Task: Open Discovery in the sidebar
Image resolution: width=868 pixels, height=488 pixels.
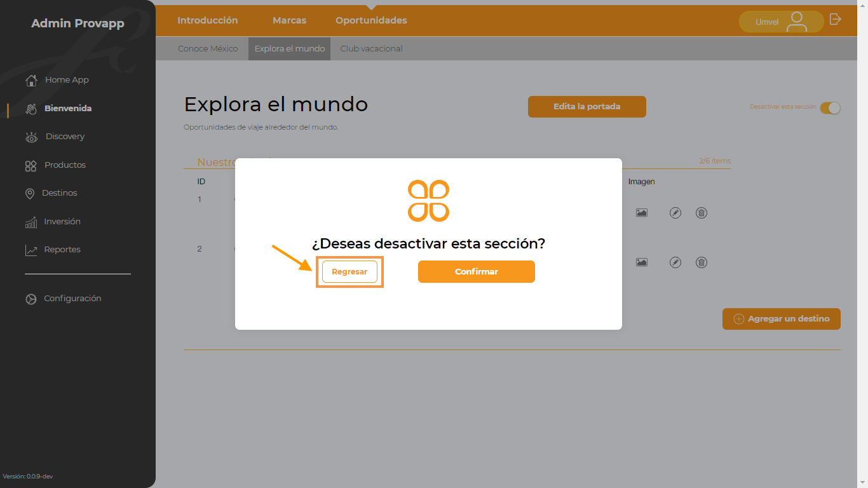Action: click(x=65, y=137)
